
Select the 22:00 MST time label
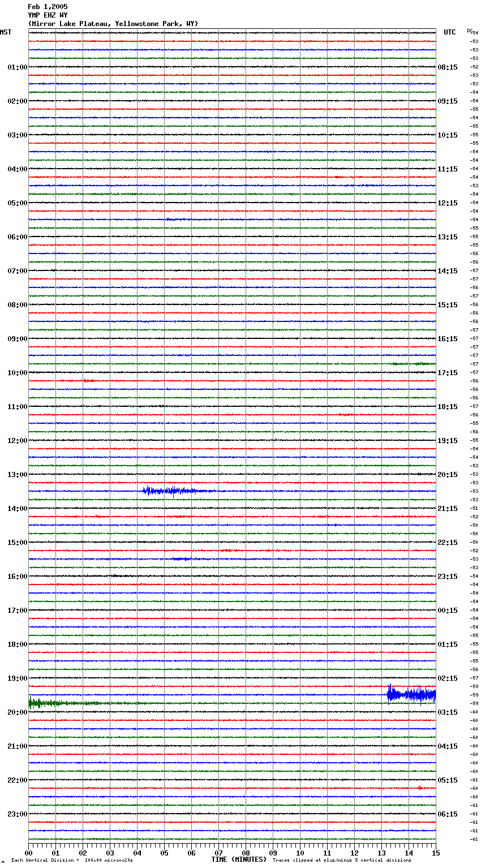[18, 780]
